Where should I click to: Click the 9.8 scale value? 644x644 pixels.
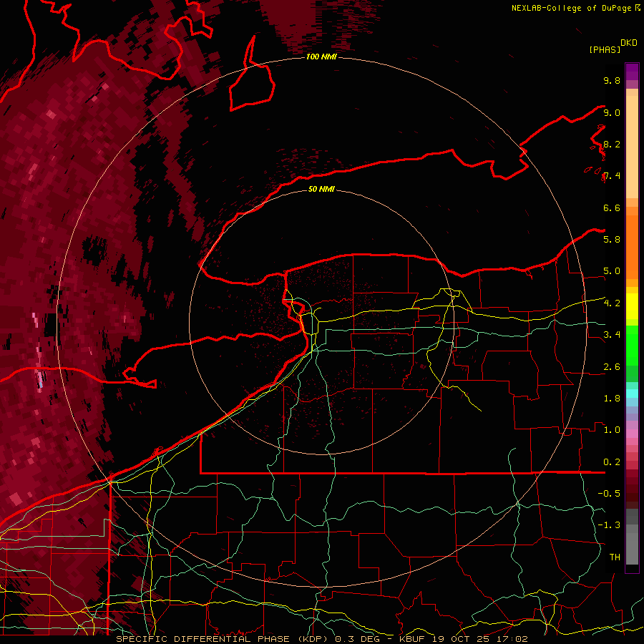tap(612, 80)
